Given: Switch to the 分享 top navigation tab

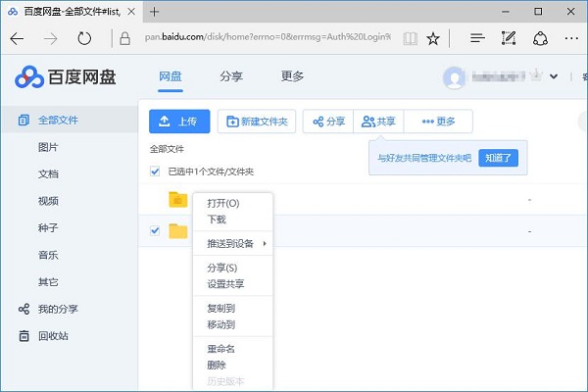Looking at the screenshot, I should (231, 76).
